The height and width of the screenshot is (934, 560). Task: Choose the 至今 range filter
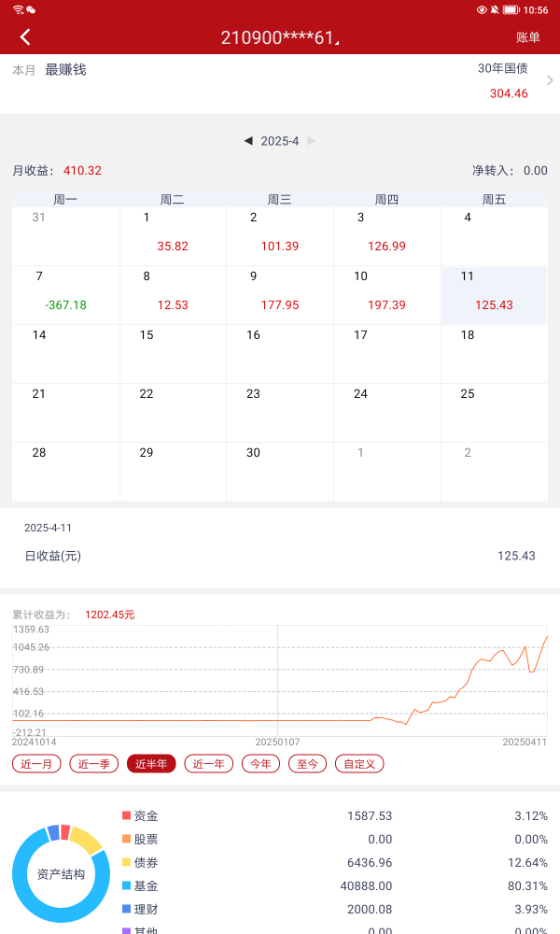(x=307, y=764)
